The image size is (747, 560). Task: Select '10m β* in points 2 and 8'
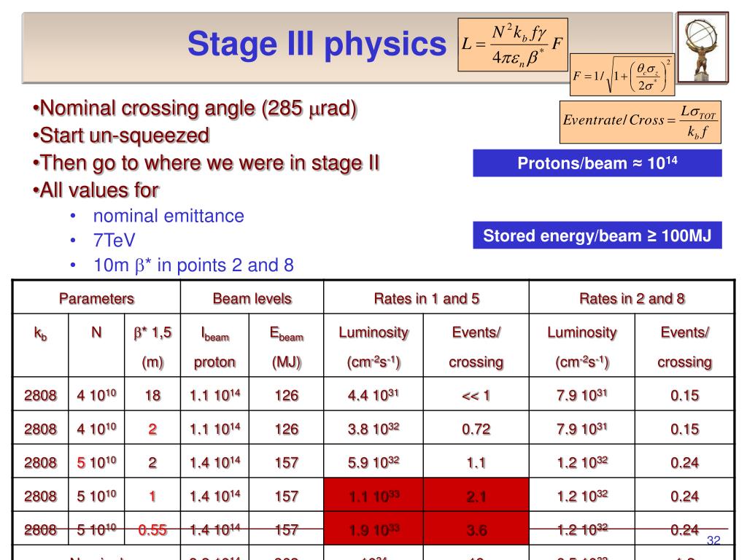coord(193,265)
